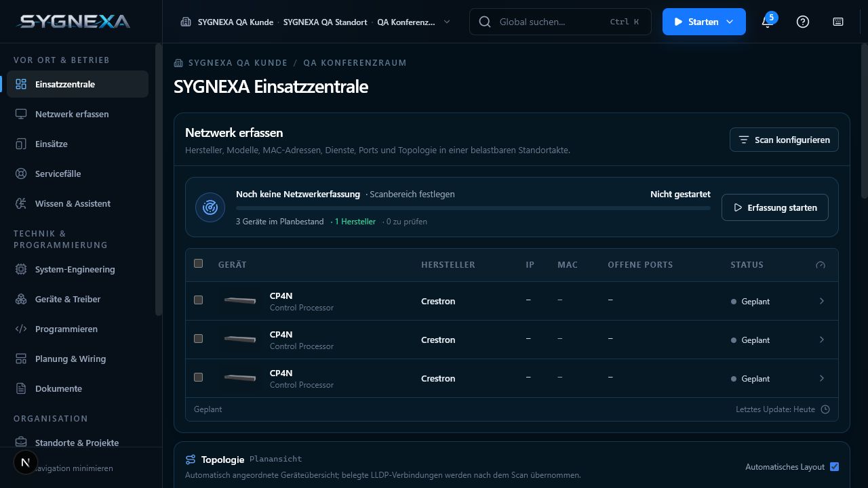This screenshot has width=868, height=488.
Task: Open Netzwerk erfassen sidebar item
Action: (77, 114)
